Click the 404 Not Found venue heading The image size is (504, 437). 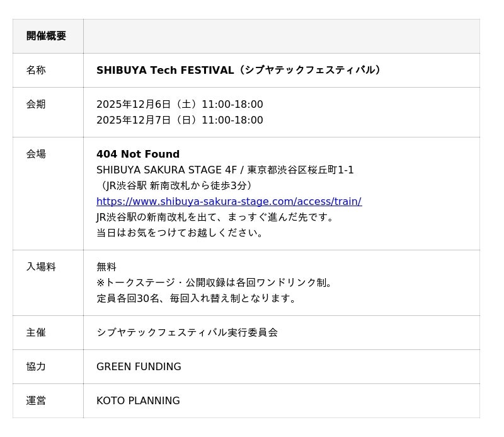[x=138, y=154]
